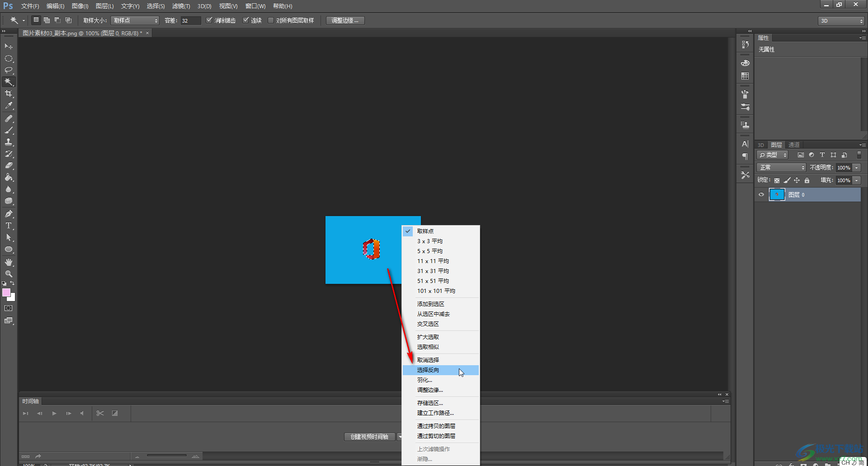Screen dimensions: 868x466
Task: Open the 3D workspace dropdown
Action: pos(841,21)
